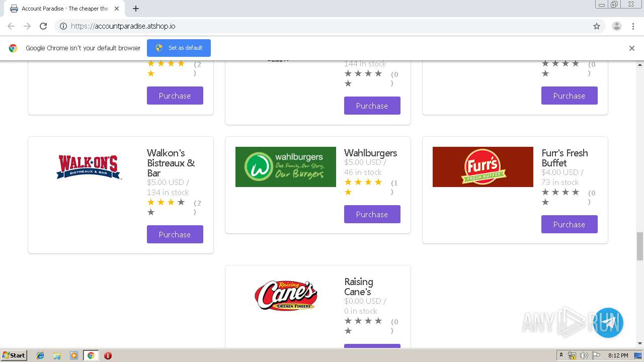This screenshot has width=644, height=362.
Task: Set Chrome as default browser
Action: (179, 48)
